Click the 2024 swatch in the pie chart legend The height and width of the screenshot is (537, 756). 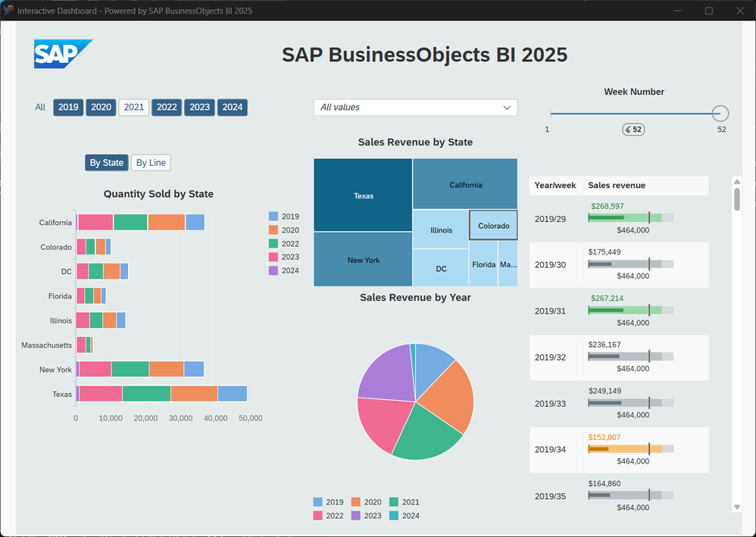click(393, 515)
